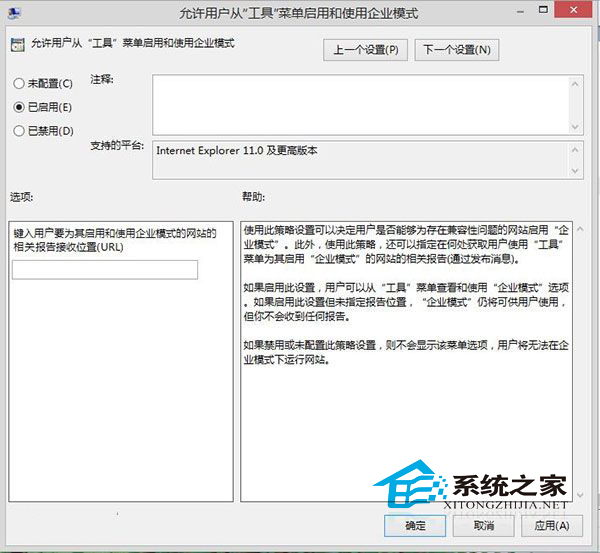This screenshot has width=600, height=553.
Task: Cancel with the 取消 button
Action: [484, 525]
